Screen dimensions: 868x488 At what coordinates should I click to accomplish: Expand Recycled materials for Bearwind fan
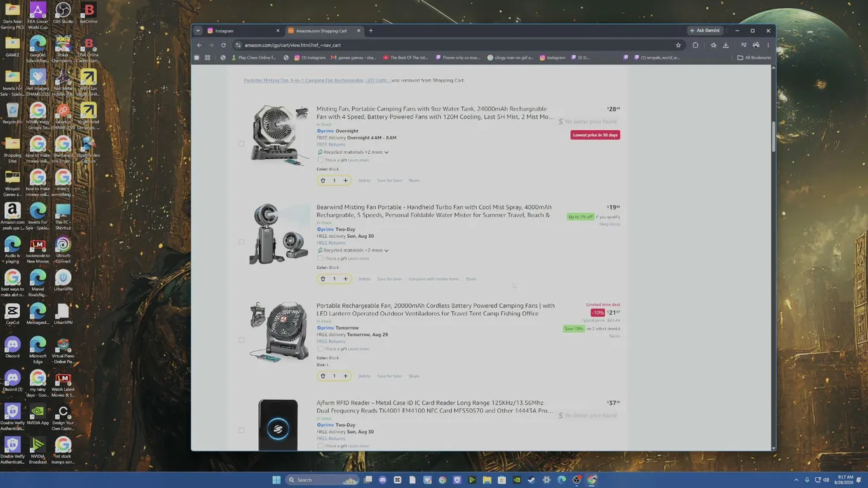point(353,250)
